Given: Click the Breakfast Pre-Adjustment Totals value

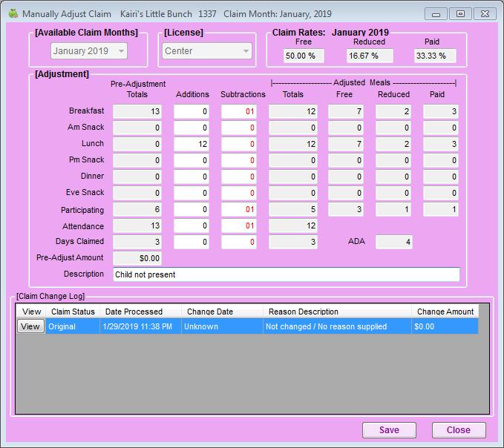Looking at the screenshot, I should click(137, 111).
